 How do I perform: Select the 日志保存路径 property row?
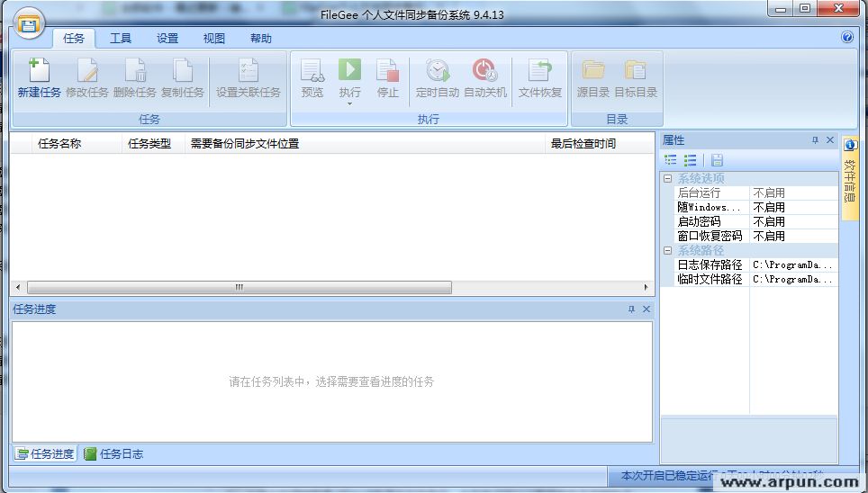(755, 265)
